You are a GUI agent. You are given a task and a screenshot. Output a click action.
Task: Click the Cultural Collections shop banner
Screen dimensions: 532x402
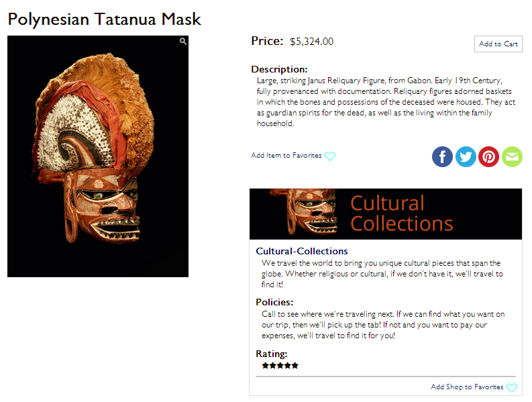click(x=386, y=214)
